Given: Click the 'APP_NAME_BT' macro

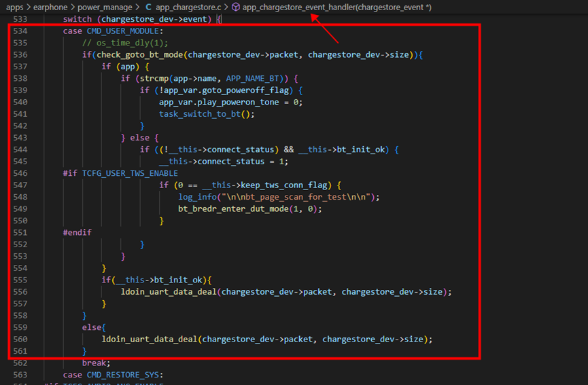Looking at the screenshot, I should click(252, 78).
